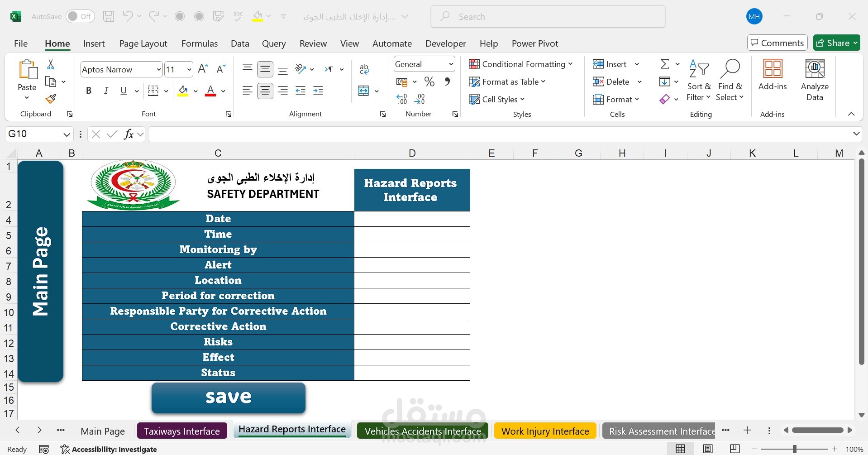868x455 pixels.
Task: Click Increase Indent icon
Action: tap(318, 91)
